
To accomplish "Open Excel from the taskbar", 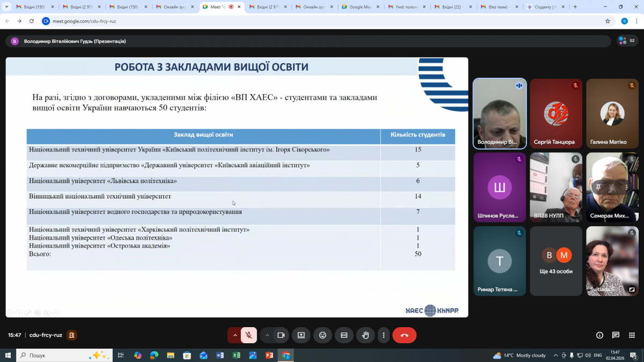I will [236, 355].
